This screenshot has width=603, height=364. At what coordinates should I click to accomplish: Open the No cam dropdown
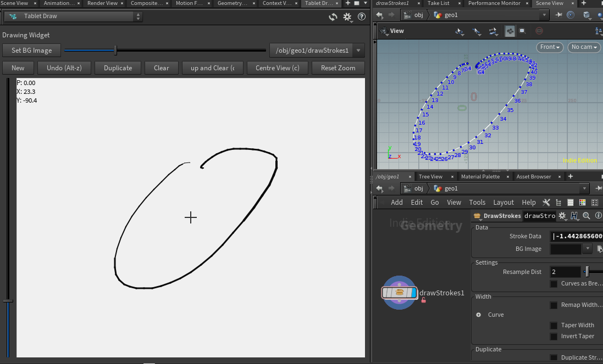[584, 47]
